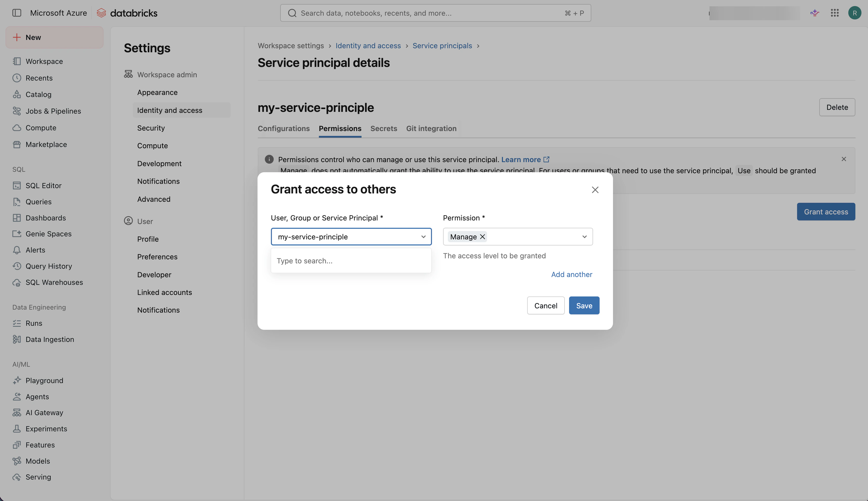The image size is (868, 501).
Task: Close the Grant access dialog
Action: click(x=595, y=190)
